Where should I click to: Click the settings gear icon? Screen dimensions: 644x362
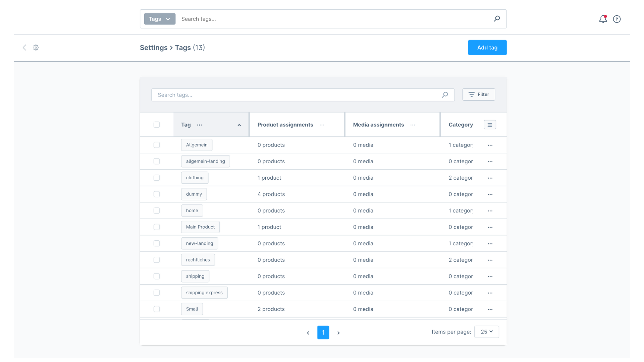pyautogui.click(x=36, y=48)
